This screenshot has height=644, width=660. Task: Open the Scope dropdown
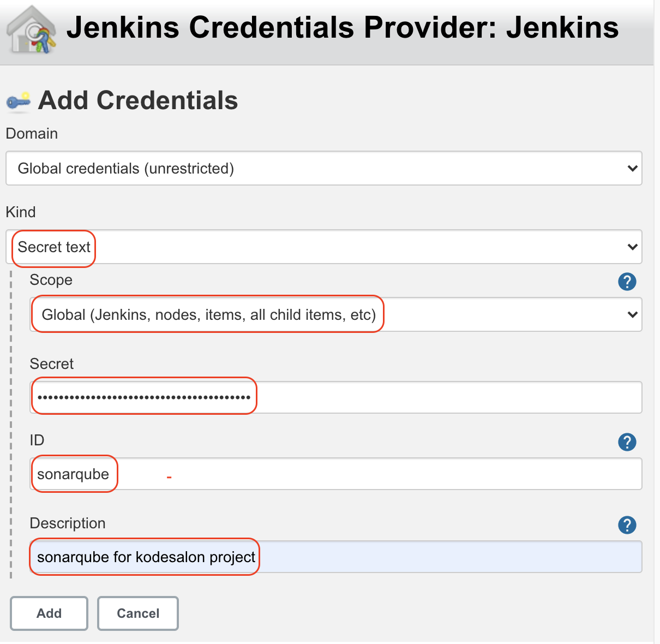point(335,314)
